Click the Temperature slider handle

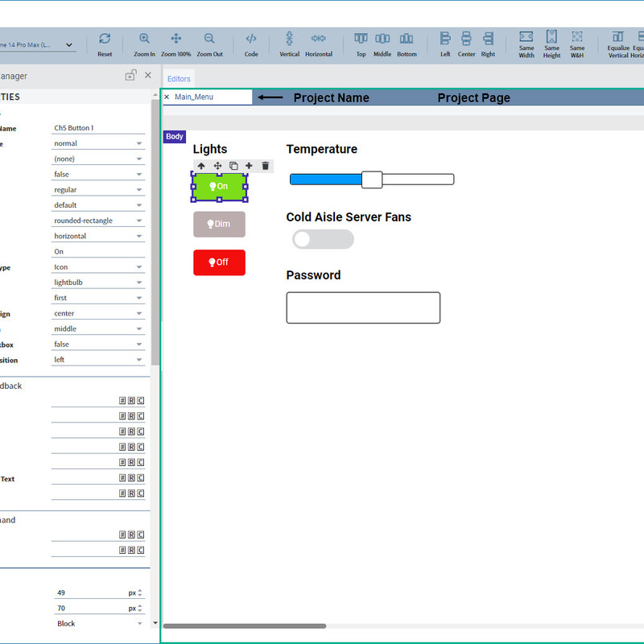[x=371, y=180]
